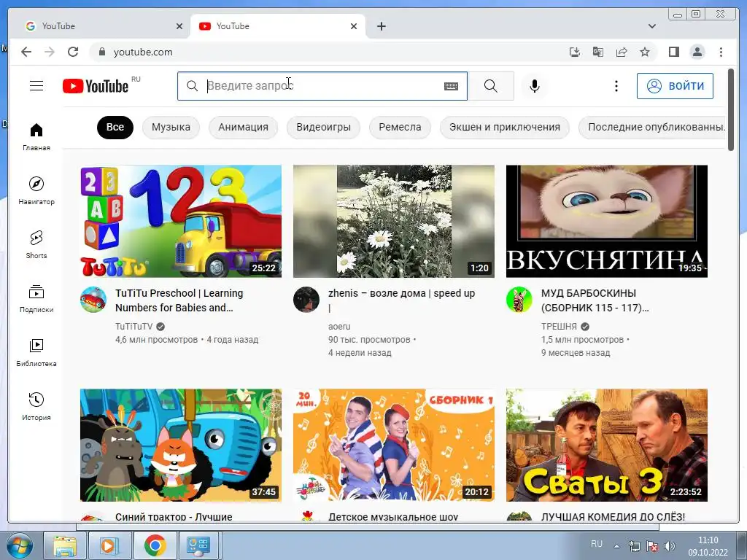Open the aoeru channel name
This screenshot has width=747, height=560.
339,327
